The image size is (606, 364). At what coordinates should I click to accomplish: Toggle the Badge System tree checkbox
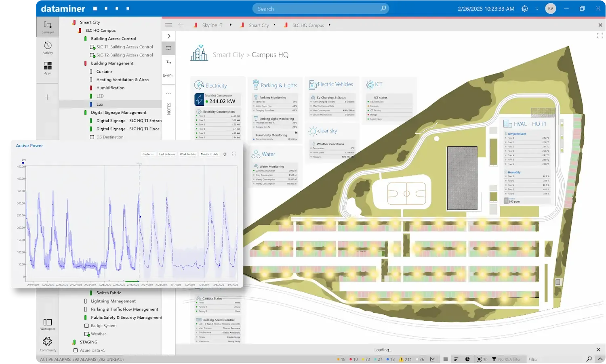(x=86, y=326)
